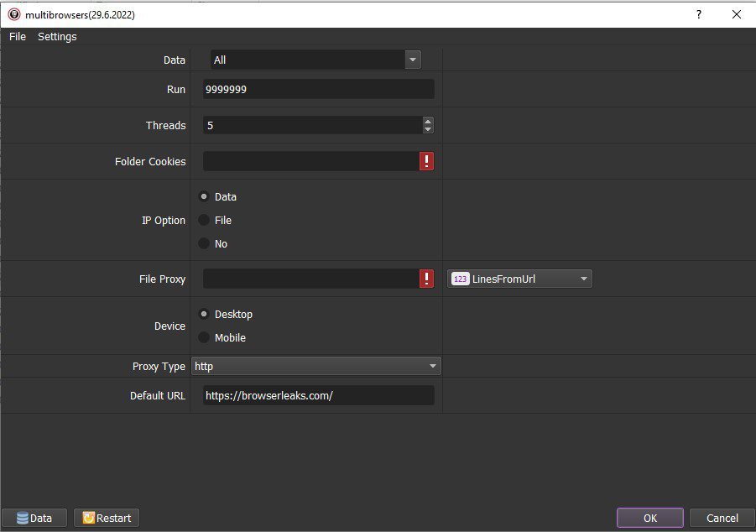This screenshot has width=756, height=532.
Task: Confirm with the OK button
Action: pos(650,518)
